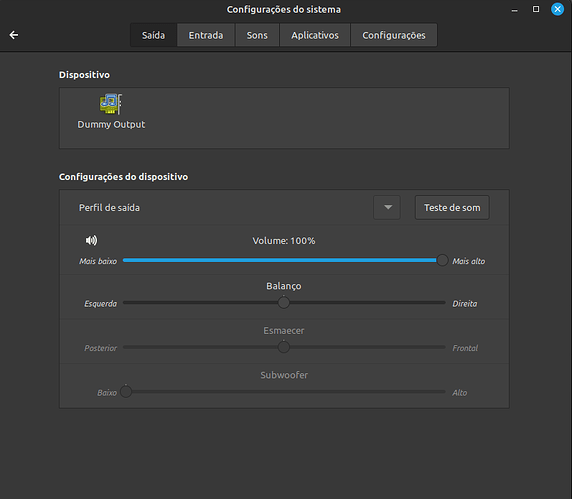572x499 pixels.
Task: Click the Volume slider knob
Action: pos(442,260)
